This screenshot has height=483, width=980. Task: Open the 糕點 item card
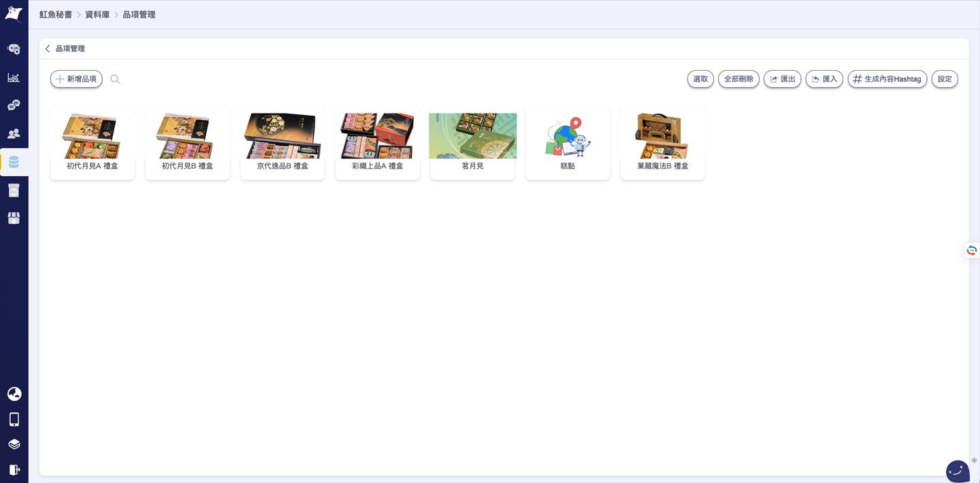(x=568, y=144)
